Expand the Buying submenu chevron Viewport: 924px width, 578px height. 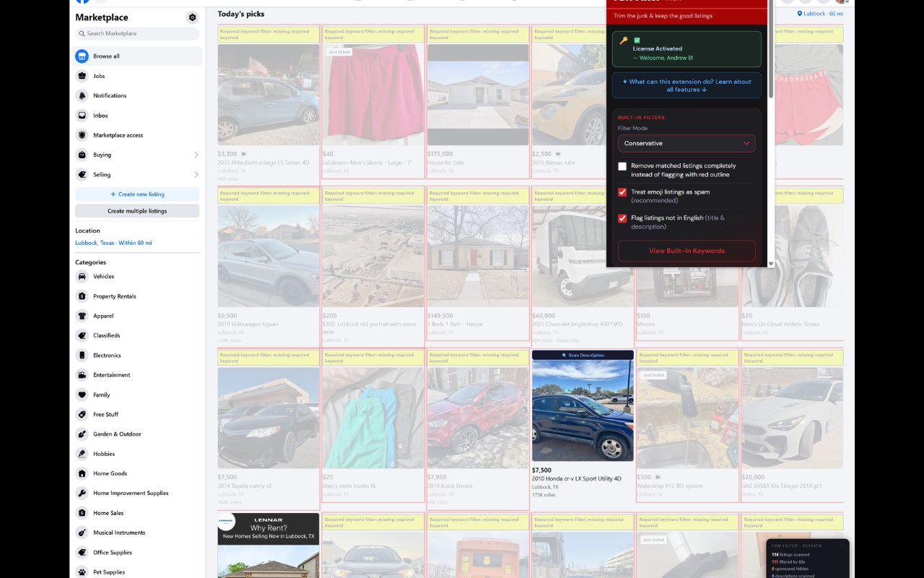tap(196, 155)
